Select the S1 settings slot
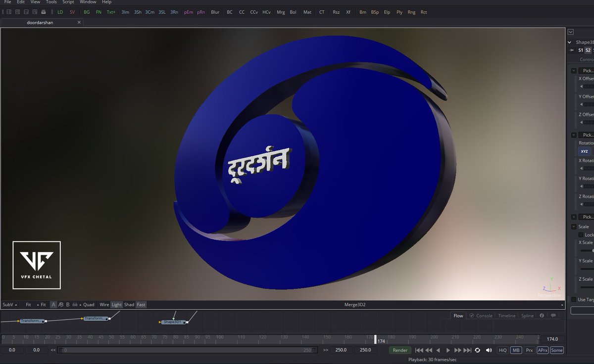 tap(581, 50)
